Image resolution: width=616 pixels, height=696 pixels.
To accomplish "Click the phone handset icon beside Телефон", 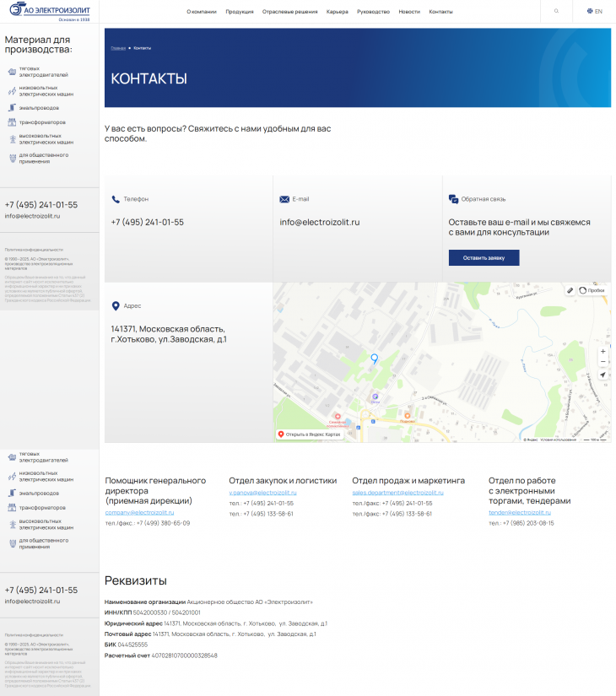I will point(116,199).
